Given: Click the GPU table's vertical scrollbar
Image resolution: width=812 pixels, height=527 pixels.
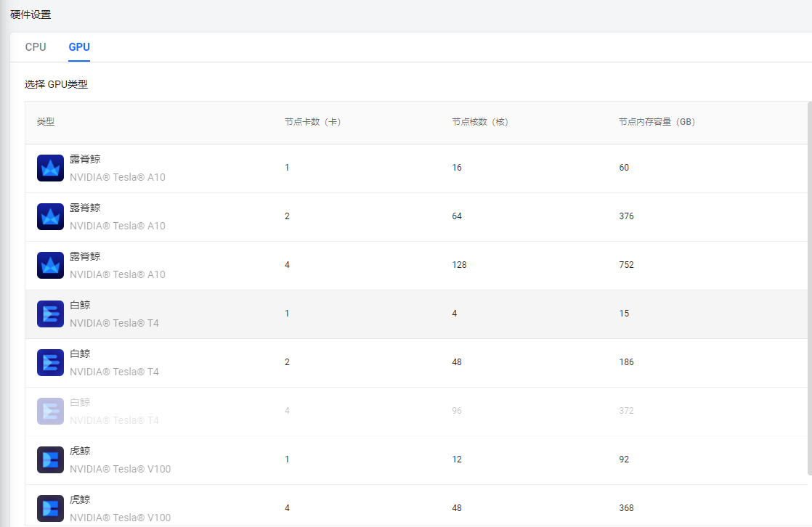Looking at the screenshot, I should 809,290.
